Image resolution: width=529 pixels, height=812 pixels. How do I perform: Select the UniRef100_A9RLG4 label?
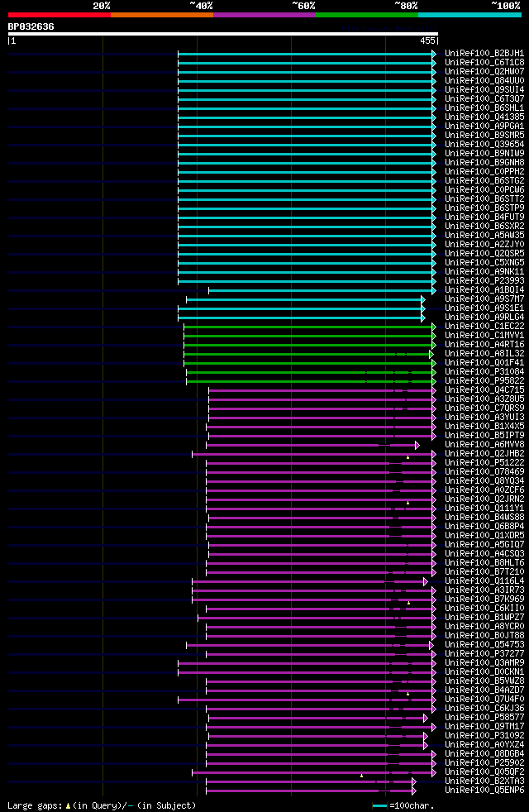(x=484, y=317)
